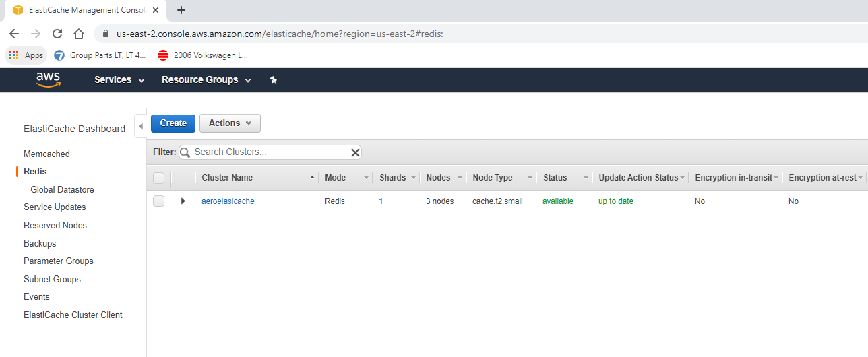The height and width of the screenshot is (357, 868).
Task: Click the browser forward arrow
Action: click(36, 34)
